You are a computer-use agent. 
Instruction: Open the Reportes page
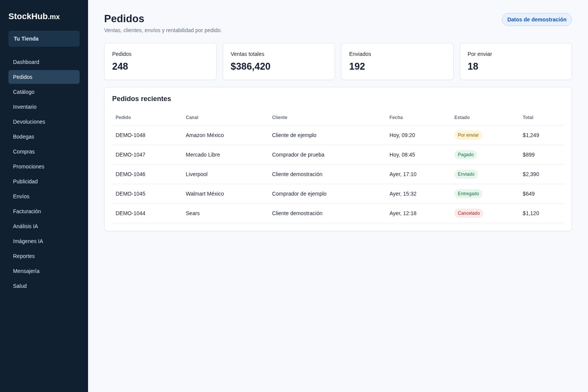pos(44,256)
